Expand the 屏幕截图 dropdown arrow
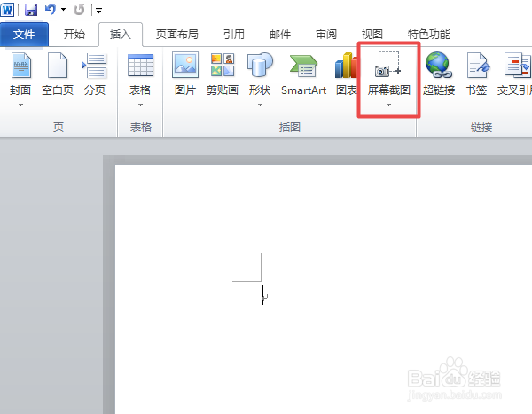This screenshot has width=532, height=414. click(389, 105)
